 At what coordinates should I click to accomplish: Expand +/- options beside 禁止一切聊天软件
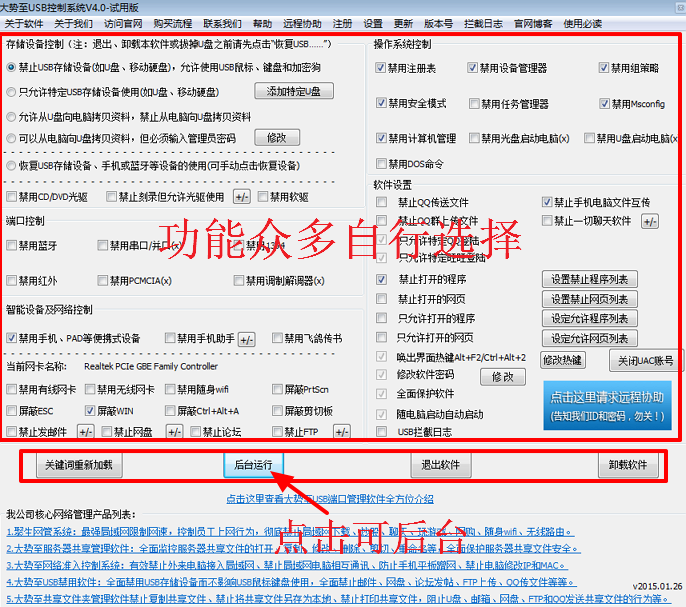(x=650, y=221)
